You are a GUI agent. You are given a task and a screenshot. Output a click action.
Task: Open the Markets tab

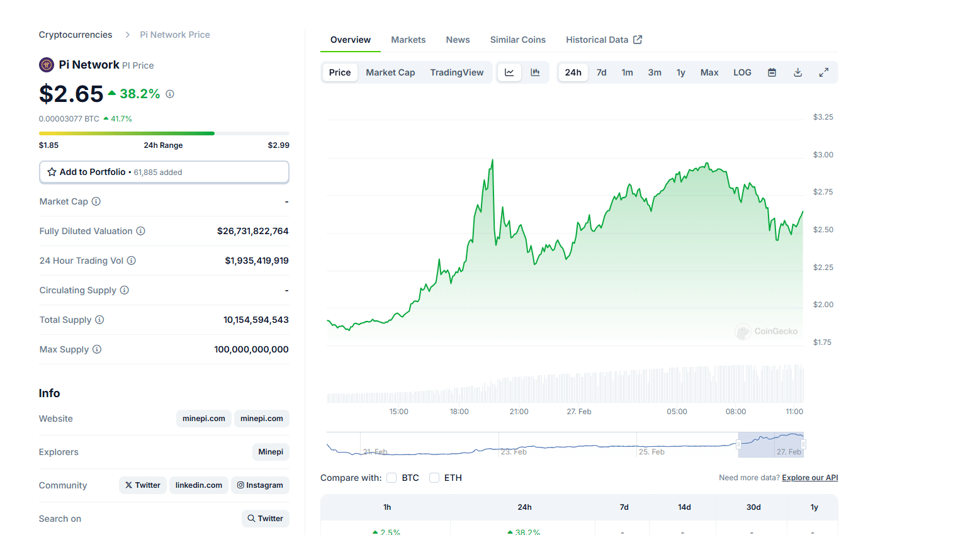[408, 40]
